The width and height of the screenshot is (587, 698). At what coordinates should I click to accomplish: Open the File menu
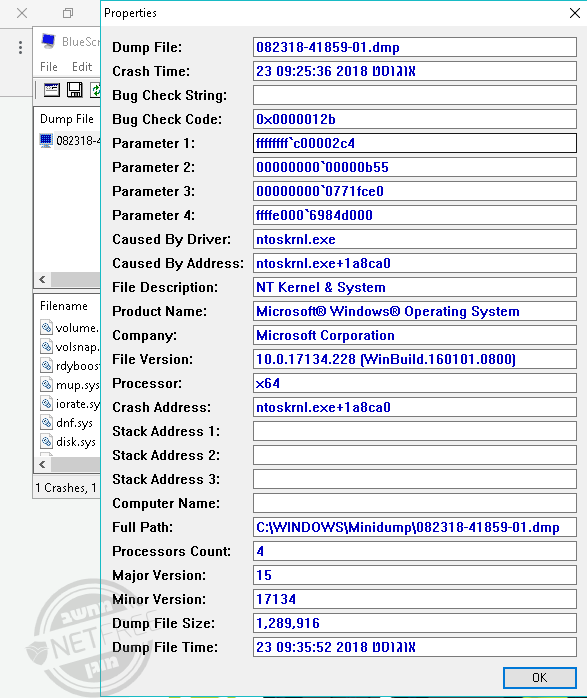[49, 67]
